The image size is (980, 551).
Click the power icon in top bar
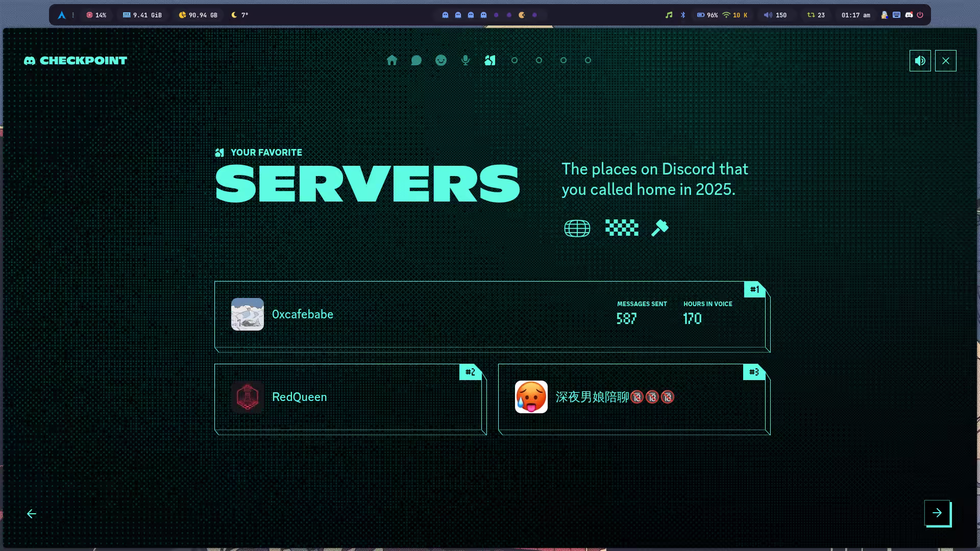pos(920,15)
